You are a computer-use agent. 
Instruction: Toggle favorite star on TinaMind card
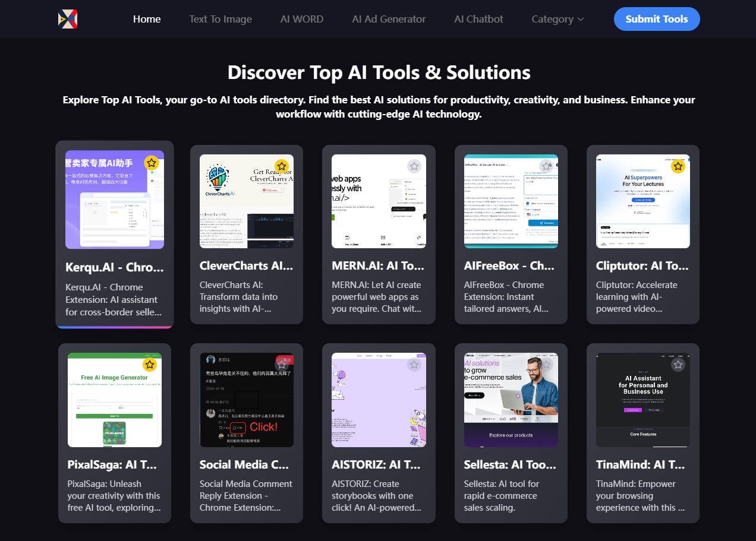point(678,365)
